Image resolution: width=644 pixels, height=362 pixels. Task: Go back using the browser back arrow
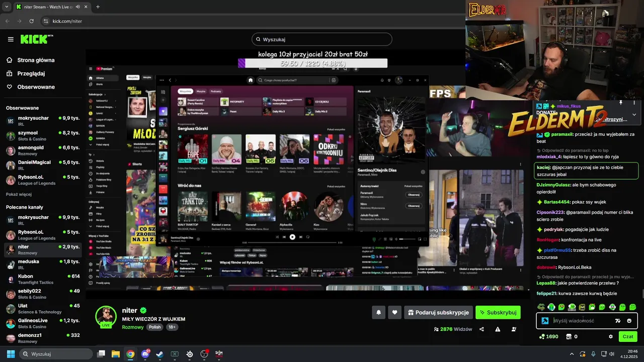[x=8, y=21]
